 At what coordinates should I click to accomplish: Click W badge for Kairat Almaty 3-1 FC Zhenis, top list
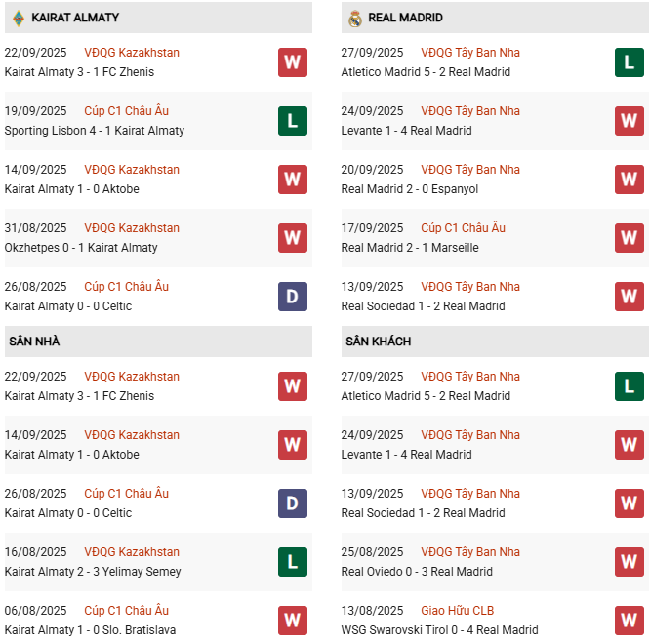coord(292,62)
